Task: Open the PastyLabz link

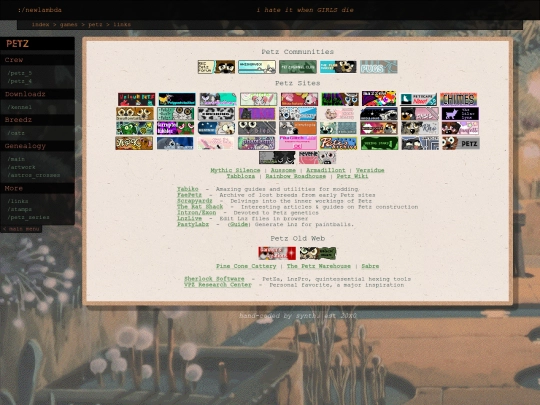Action: click(193, 224)
